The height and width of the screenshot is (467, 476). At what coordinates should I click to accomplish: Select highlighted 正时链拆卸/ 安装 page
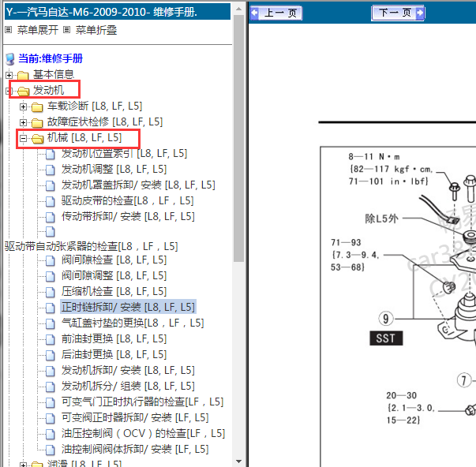(128, 307)
